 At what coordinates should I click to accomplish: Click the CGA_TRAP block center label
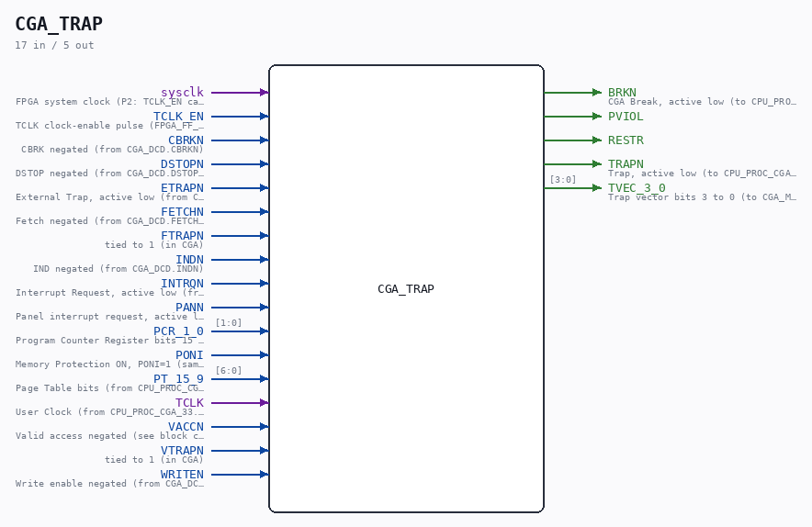pyautogui.click(x=406, y=289)
